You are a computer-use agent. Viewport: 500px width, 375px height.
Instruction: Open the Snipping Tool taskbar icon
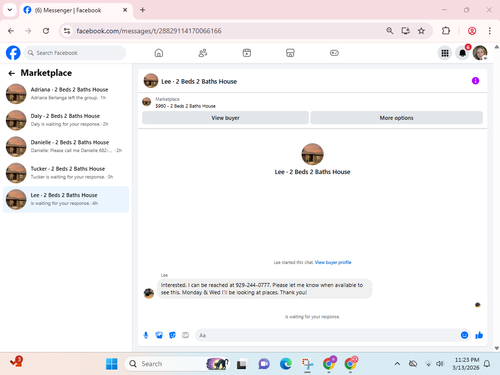coord(307,364)
